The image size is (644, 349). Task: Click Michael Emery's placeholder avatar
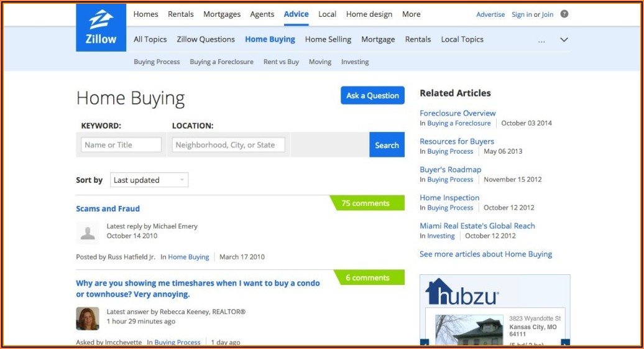(x=88, y=233)
